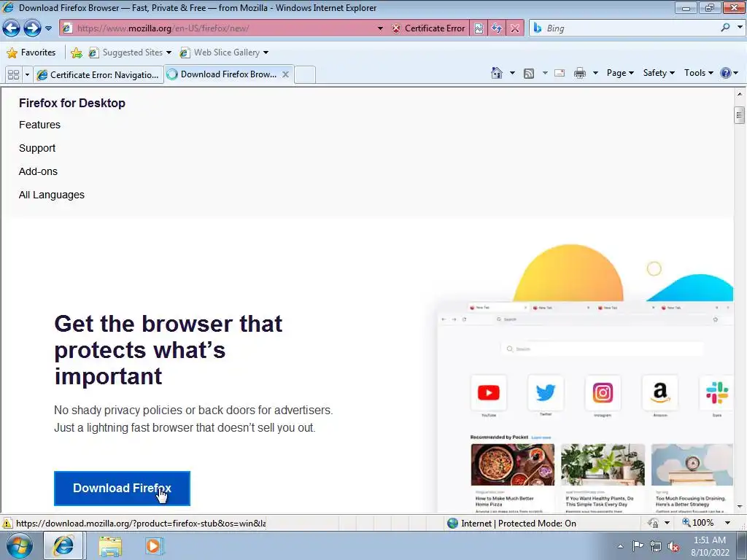Image resolution: width=747 pixels, height=560 pixels.
Task: Click page scrollbar down arrow
Action: click(740, 507)
